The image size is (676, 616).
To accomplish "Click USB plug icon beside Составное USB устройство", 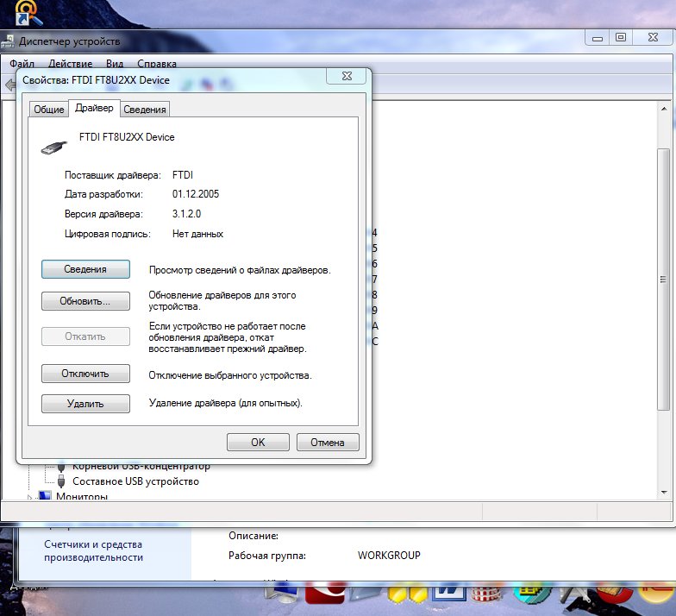I will pyautogui.click(x=61, y=481).
